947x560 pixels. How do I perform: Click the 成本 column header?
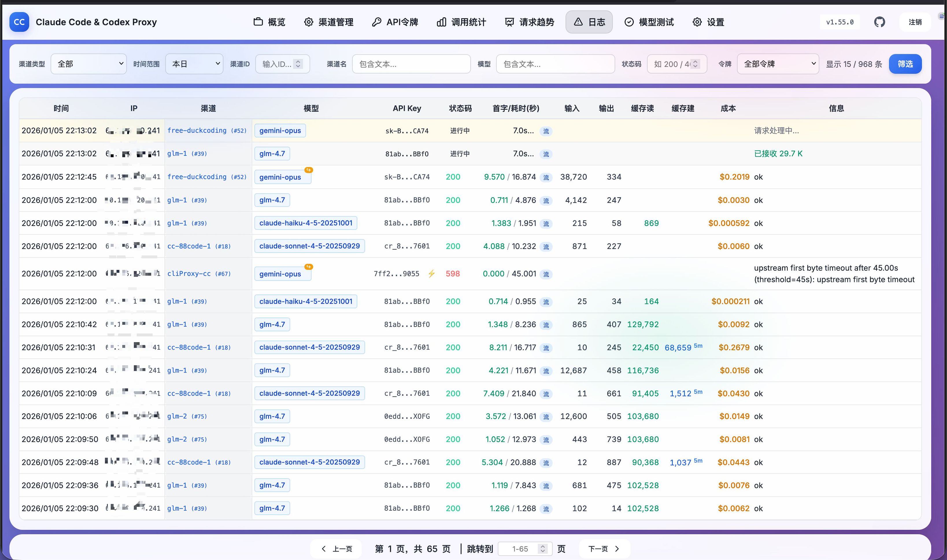[x=728, y=108]
